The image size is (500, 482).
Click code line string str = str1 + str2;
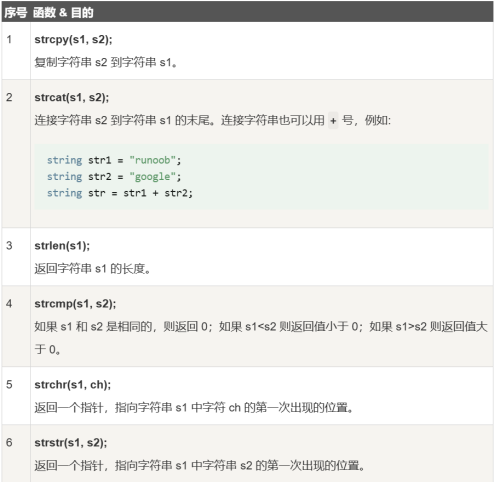[x=120, y=193]
